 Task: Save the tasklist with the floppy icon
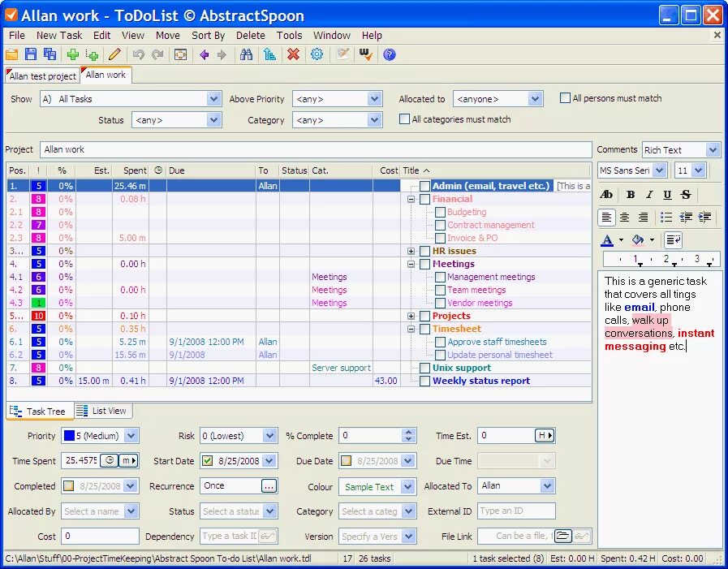(31, 54)
